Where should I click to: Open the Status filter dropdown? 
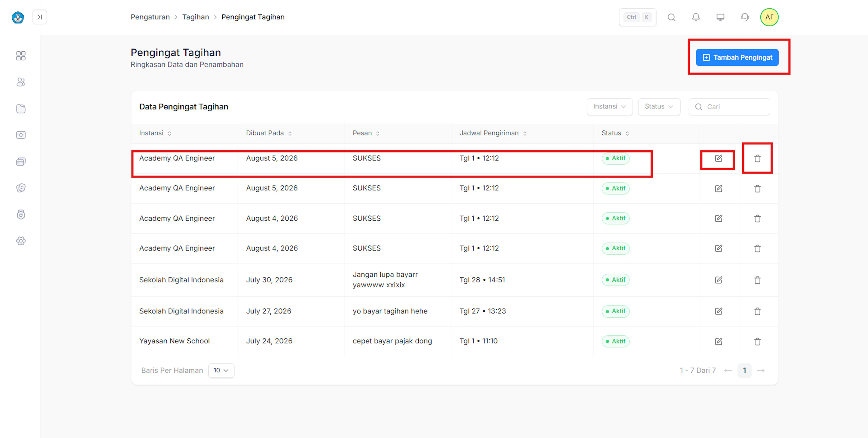(x=659, y=107)
